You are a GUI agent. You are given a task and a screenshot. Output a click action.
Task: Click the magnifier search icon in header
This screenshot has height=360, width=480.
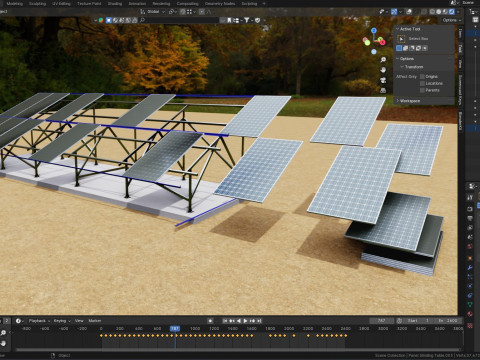[x=142, y=20]
